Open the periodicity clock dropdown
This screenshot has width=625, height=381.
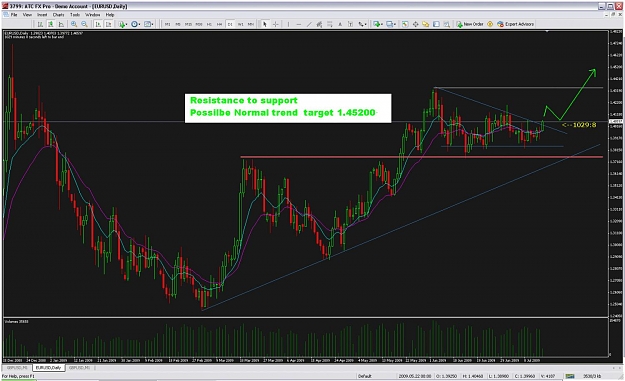click(136, 24)
